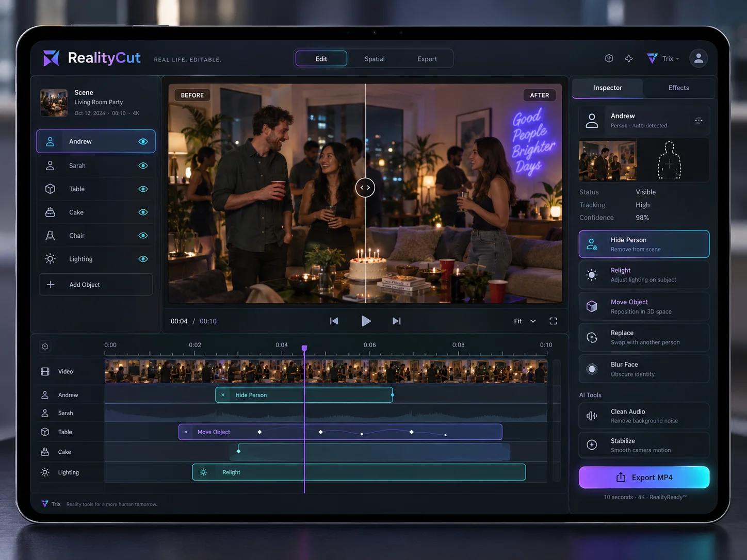Viewport: 747px width, 560px height.
Task: Select the Stabilize AI tool
Action: [644, 445]
